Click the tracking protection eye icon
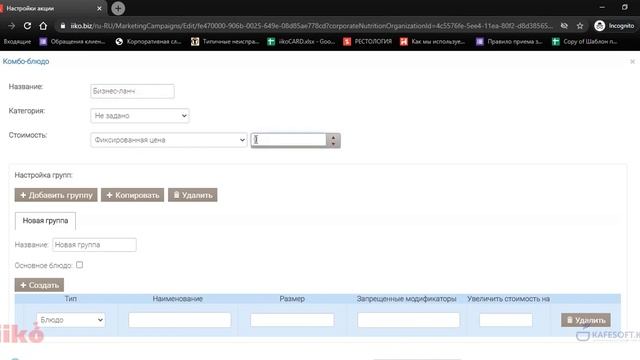Image resolution: width=640 pixels, height=360 pixels. tap(564, 26)
